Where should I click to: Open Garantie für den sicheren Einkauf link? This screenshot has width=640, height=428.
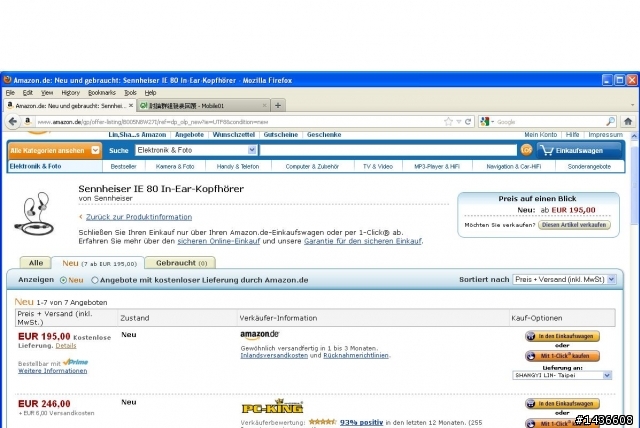point(362,241)
